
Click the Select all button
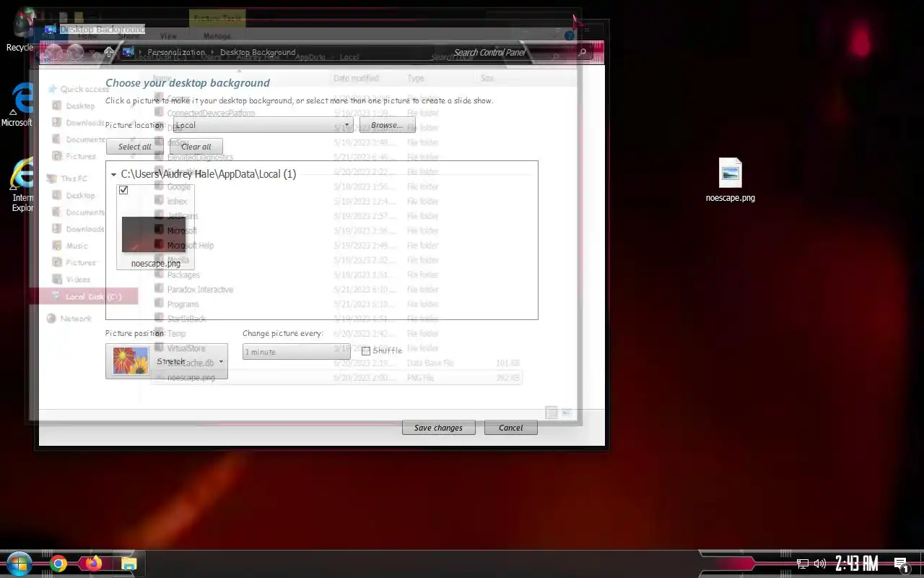pos(135,147)
